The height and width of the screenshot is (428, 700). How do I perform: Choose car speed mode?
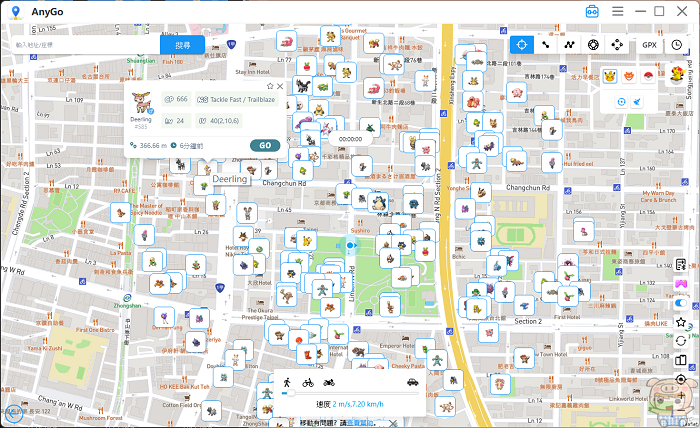[412, 382]
